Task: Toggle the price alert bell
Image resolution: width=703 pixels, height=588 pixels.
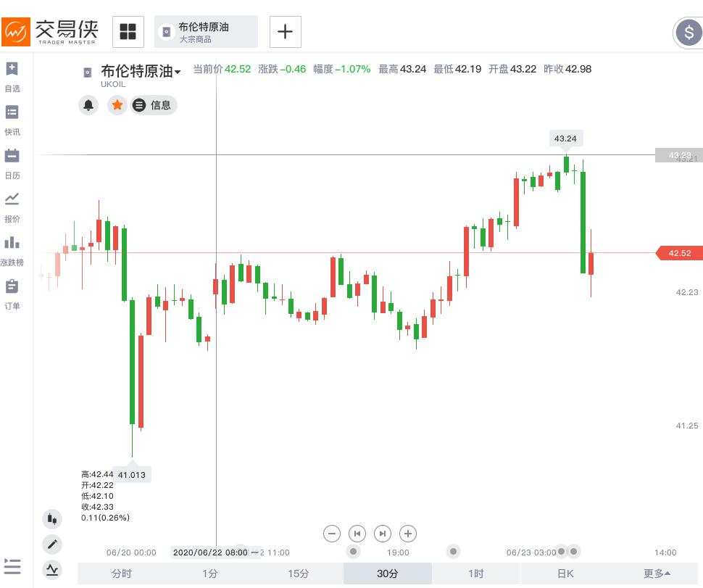Action: (88, 105)
